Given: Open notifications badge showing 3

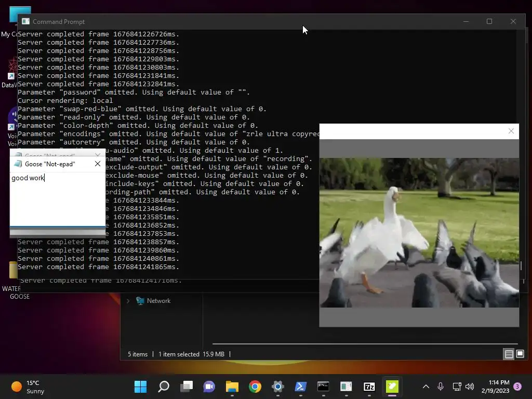Looking at the screenshot, I should [517, 387].
